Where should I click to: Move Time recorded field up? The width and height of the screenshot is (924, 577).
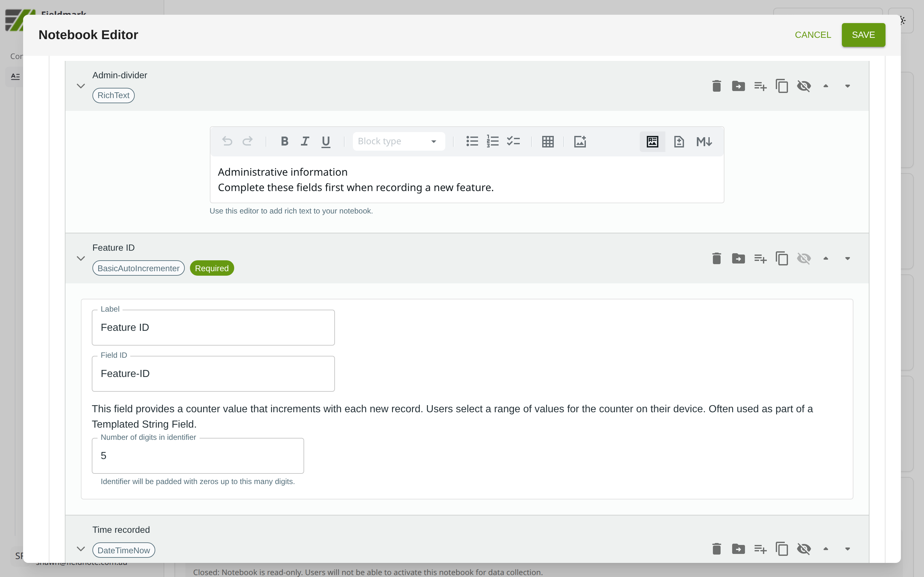coord(826,549)
